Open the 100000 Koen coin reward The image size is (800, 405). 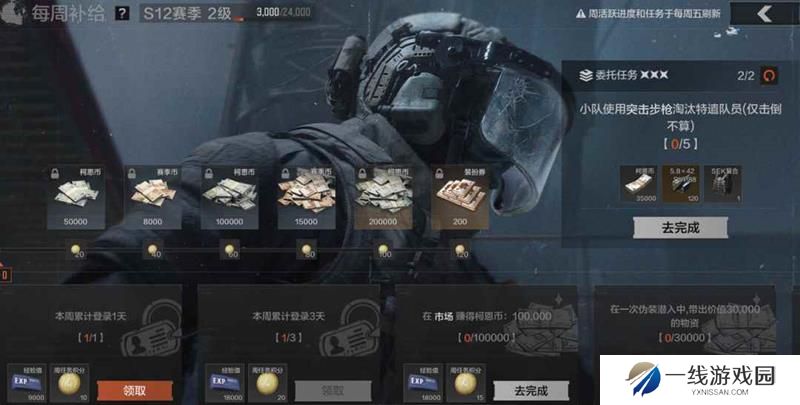point(230,197)
